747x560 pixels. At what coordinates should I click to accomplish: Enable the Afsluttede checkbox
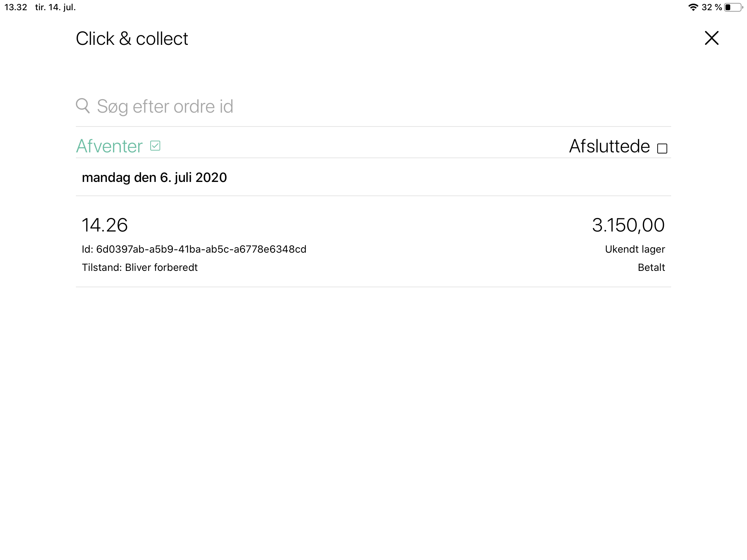coord(662,148)
